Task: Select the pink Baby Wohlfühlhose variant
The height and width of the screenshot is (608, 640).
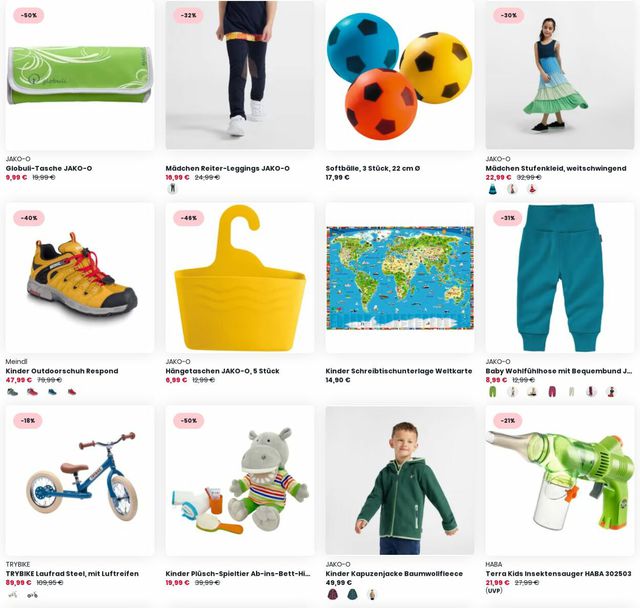Action: [x=551, y=392]
